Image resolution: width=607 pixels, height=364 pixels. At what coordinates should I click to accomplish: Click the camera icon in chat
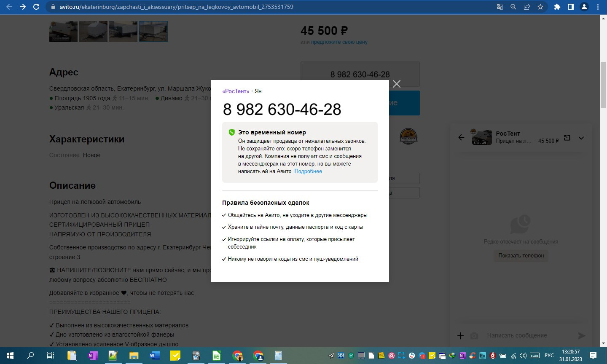pos(474,336)
